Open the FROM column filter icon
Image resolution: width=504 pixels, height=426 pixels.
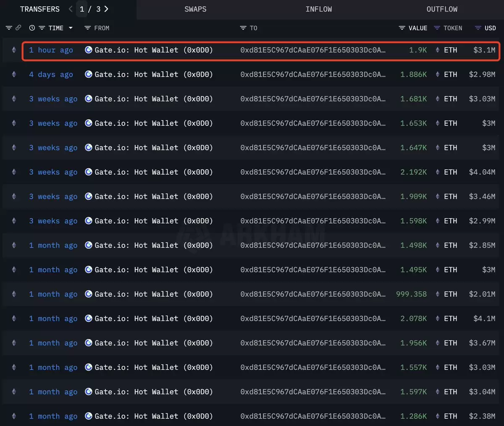click(88, 28)
